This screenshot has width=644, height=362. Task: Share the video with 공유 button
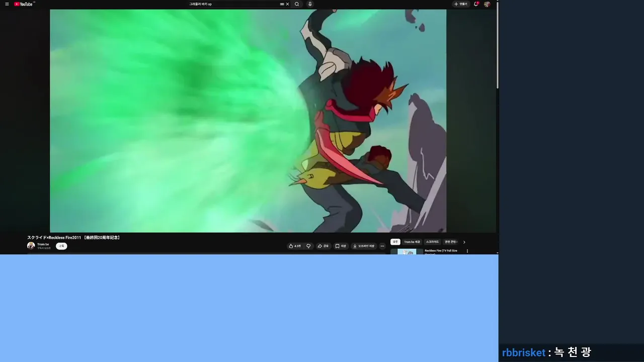[323, 246]
